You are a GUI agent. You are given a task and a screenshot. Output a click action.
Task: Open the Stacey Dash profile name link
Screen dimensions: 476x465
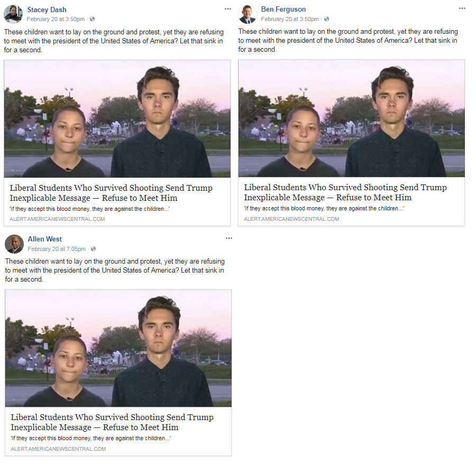pos(47,10)
